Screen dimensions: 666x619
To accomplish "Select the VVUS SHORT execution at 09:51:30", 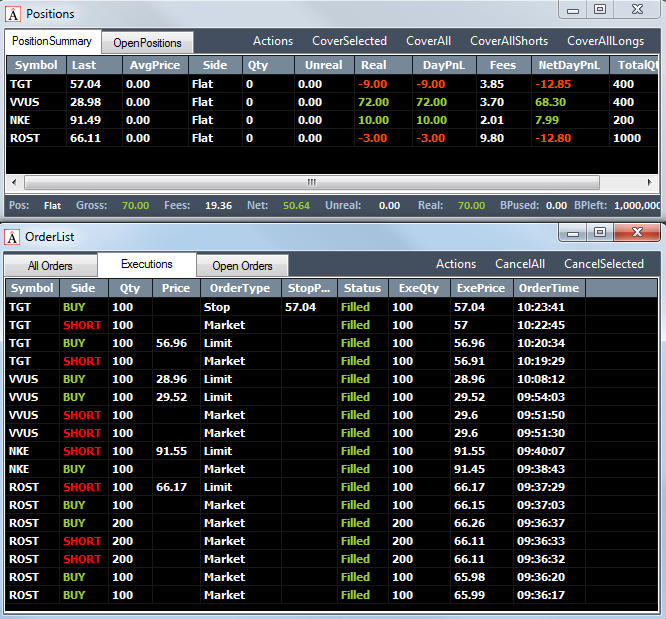I will click(332, 433).
